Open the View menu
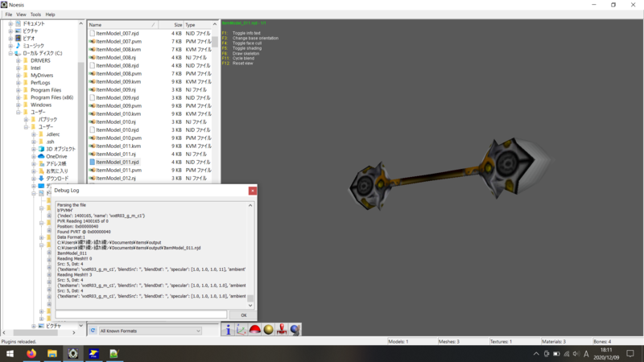The image size is (644, 362). [21, 14]
